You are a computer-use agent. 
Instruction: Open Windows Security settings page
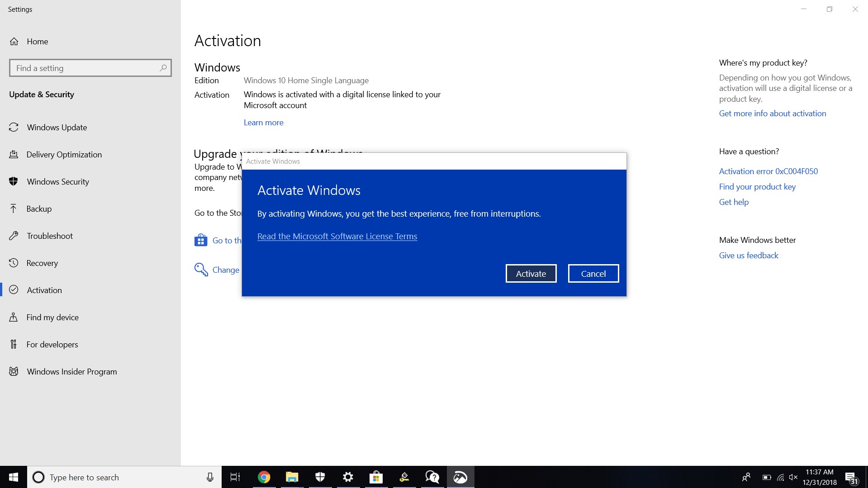click(x=90, y=181)
